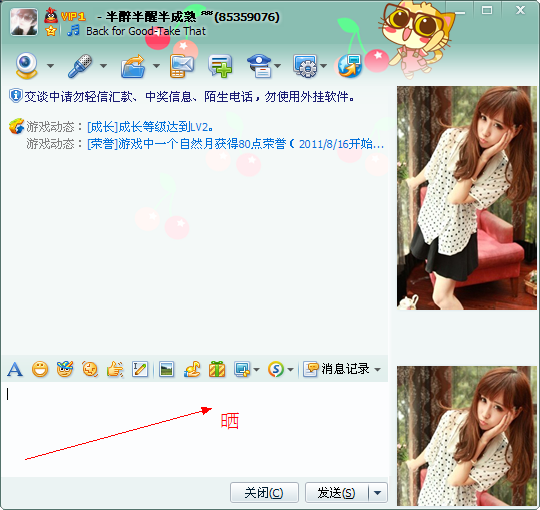540x510 pixels.
Task: Start a video call with webcam icon
Action: point(27,66)
